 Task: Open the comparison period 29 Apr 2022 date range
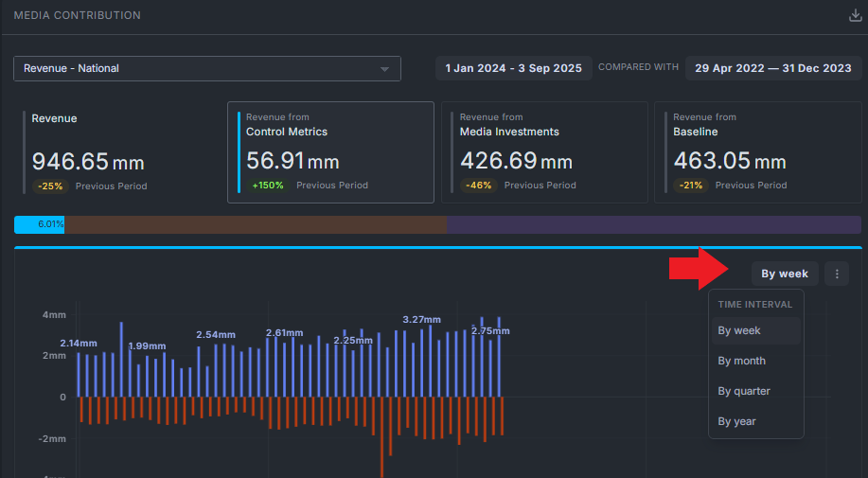(x=773, y=68)
